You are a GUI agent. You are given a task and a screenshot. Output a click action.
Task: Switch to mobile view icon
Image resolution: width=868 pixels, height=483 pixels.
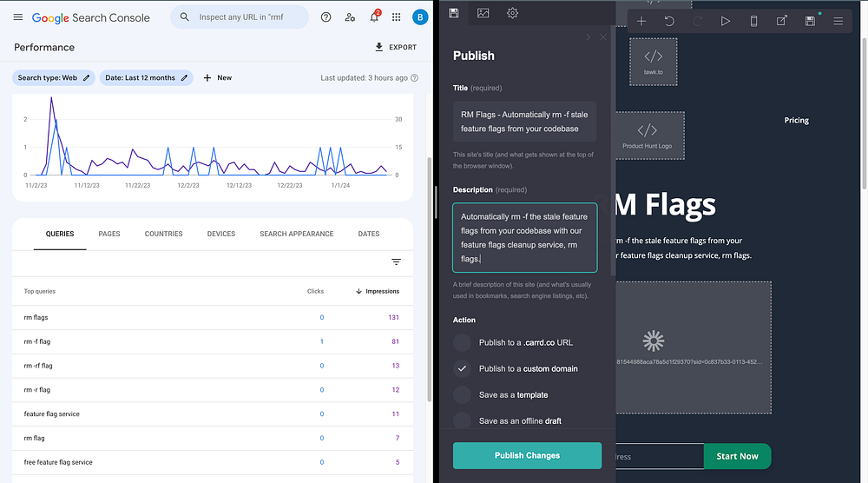(753, 21)
